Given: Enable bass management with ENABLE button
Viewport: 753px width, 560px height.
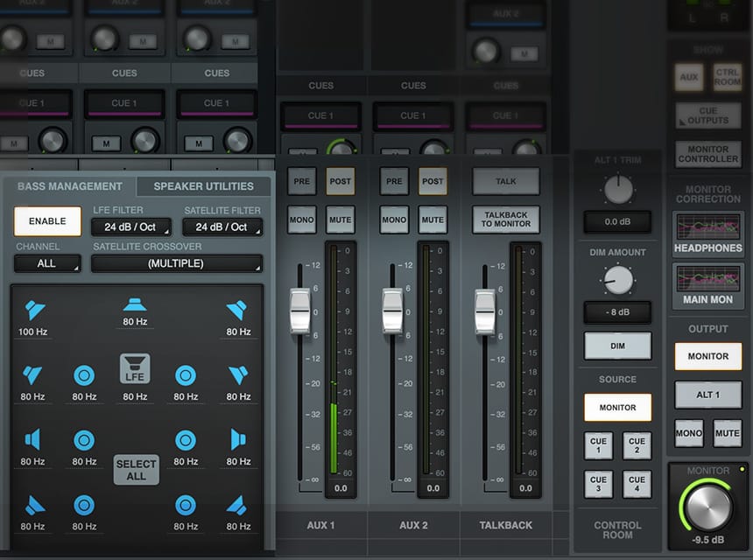Looking at the screenshot, I should [x=47, y=221].
